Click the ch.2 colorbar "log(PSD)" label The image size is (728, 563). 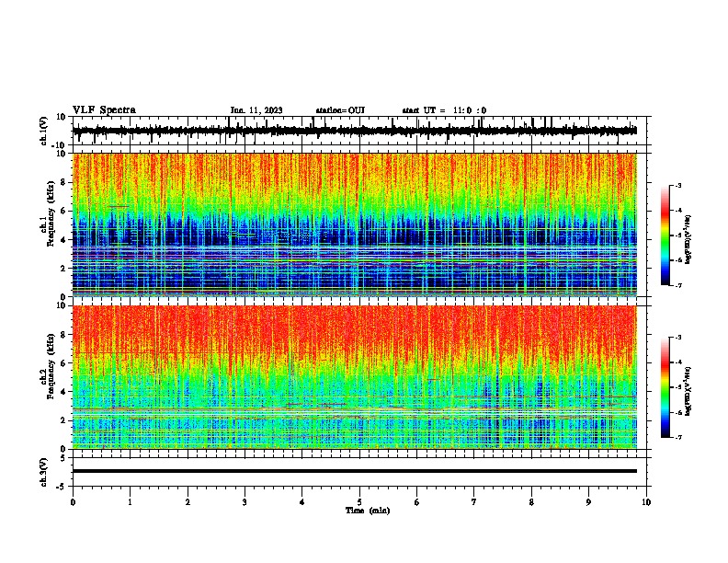[688, 391]
